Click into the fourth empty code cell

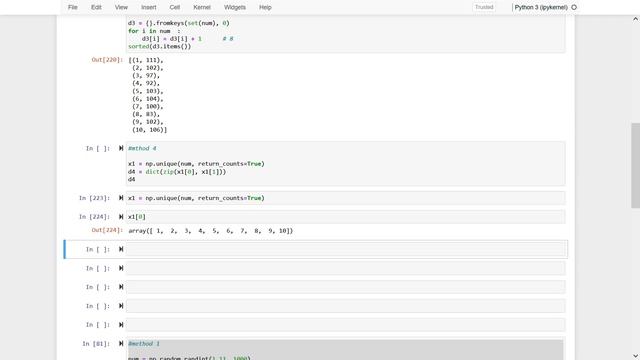[x=346, y=306]
